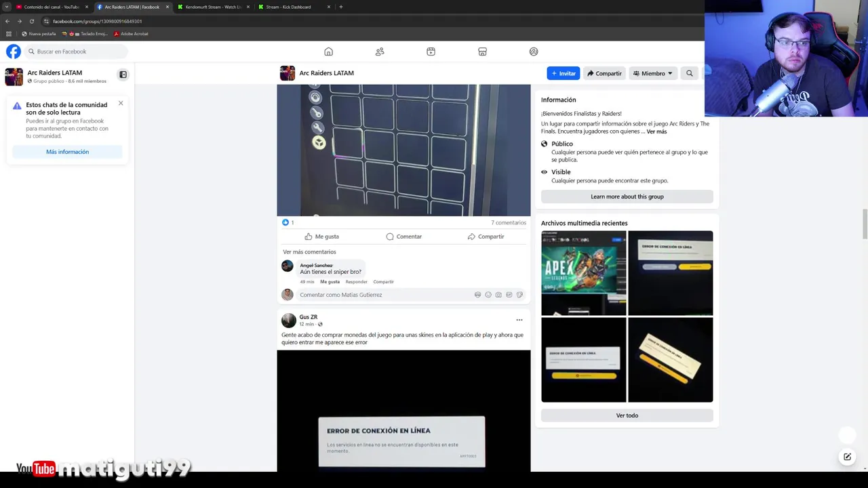The width and height of the screenshot is (868, 488).
Task: Open the browser apps grid in bookmarks bar
Action: click(x=9, y=34)
